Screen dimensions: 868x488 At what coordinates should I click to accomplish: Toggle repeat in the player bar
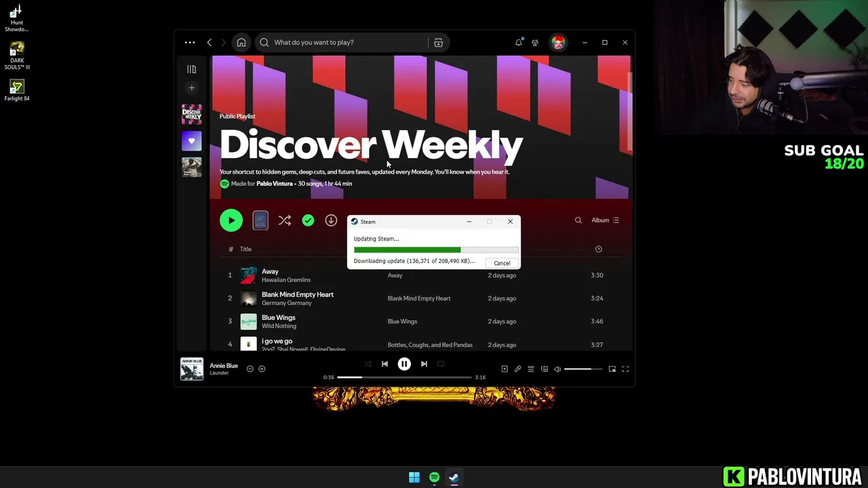pos(441,364)
